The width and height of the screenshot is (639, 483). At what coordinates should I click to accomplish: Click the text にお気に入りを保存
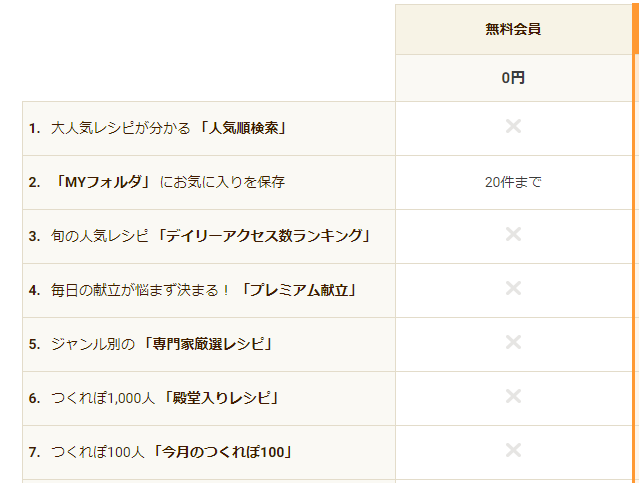coord(222,182)
